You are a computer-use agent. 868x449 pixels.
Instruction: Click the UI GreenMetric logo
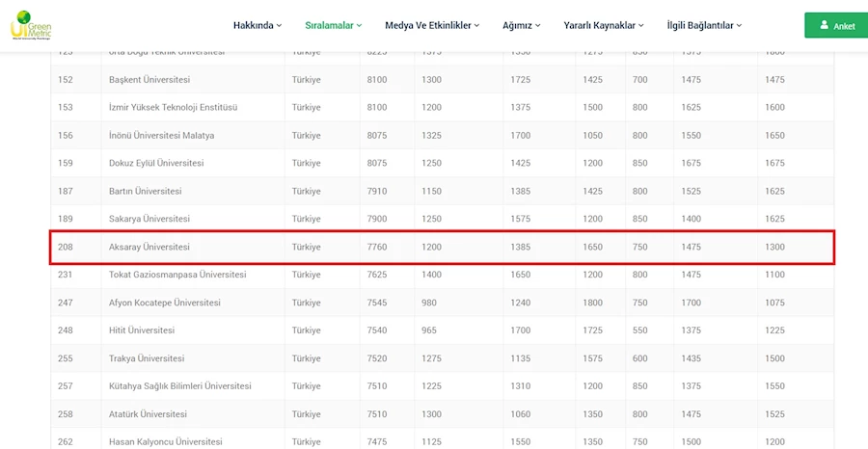coord(31,25)
